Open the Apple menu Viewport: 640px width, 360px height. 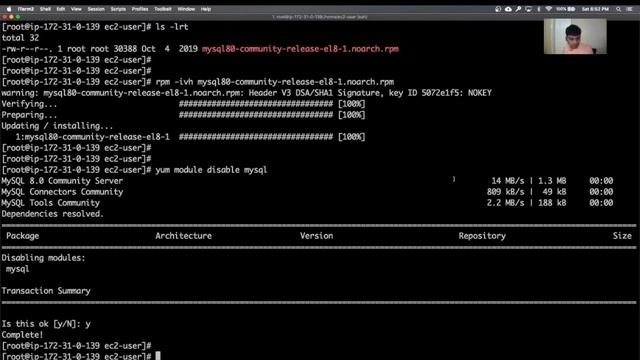[x=9, y=9]
